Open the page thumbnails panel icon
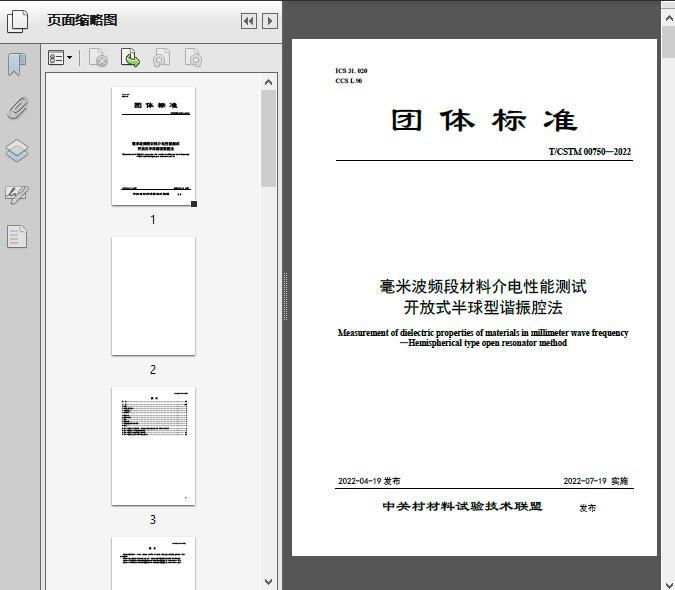Screen dimensions: 675x590 click(17, 21)
